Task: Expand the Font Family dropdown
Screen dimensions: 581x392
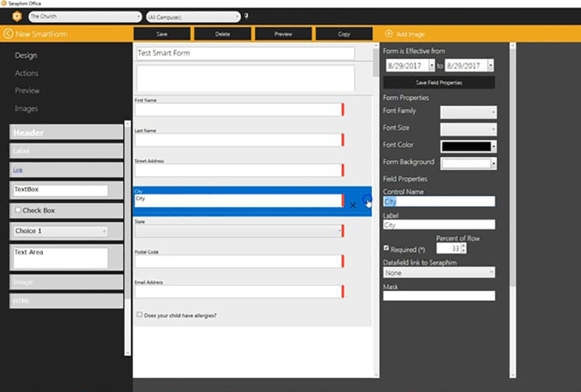Action: [468, 112]
